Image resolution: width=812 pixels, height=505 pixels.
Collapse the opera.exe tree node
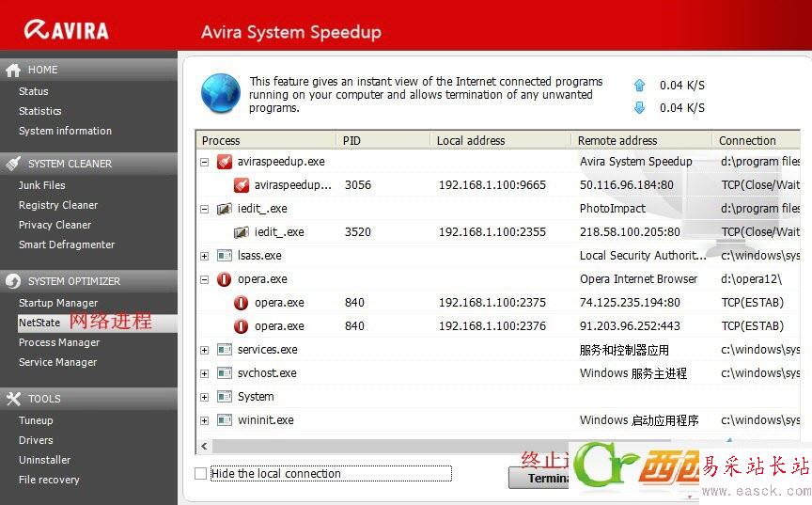[205, 279]
